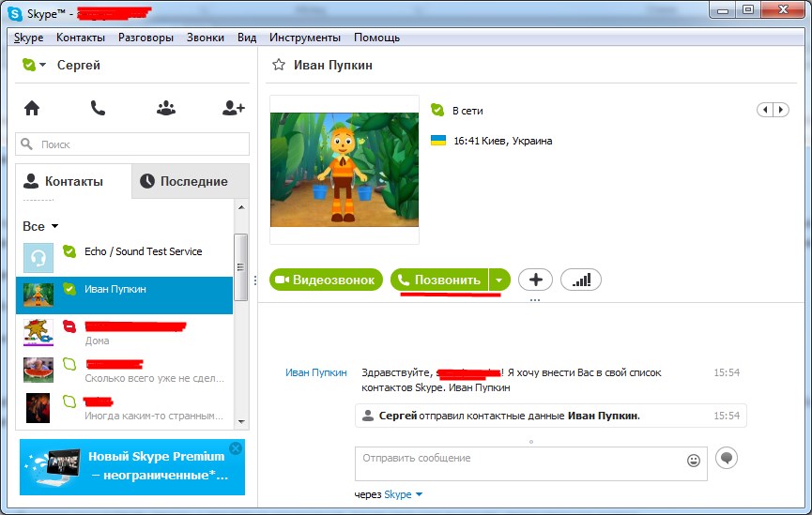The image size is (812, 515).
Task: Click the person icon in contact-details notice
Action: 368,416
